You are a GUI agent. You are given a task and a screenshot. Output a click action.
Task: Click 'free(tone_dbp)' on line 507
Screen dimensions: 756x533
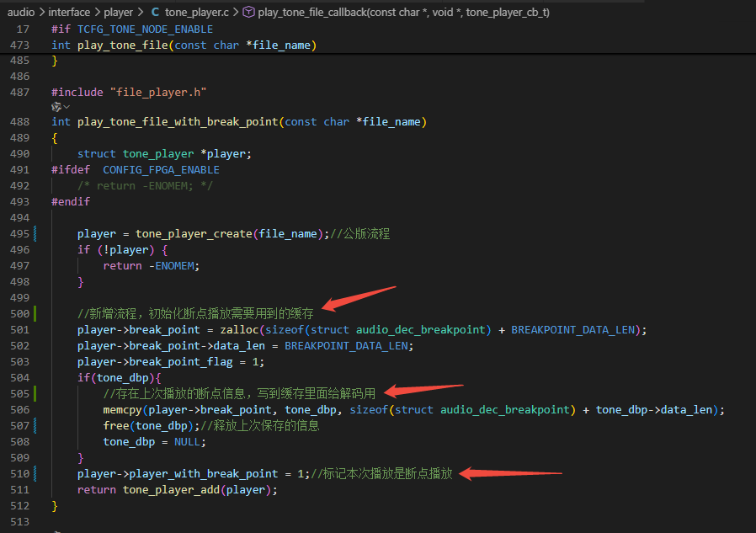(x=148, y=426)
